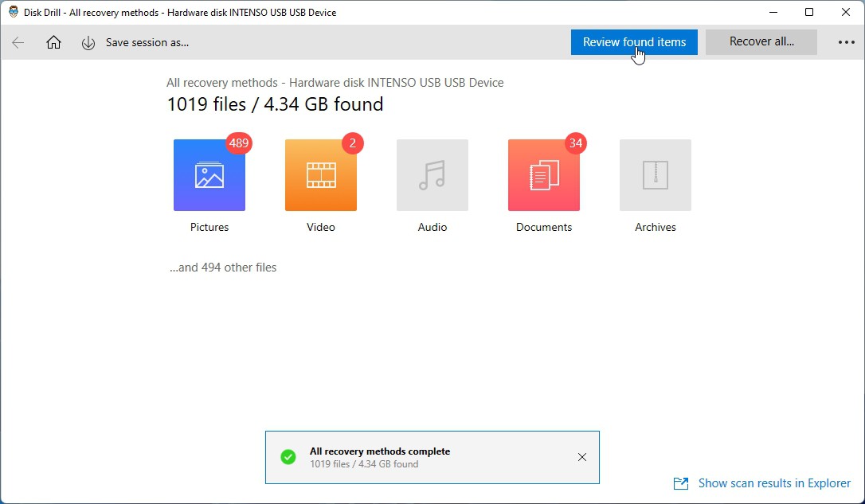Click the green checkmark completion icon

click(288, 457)
